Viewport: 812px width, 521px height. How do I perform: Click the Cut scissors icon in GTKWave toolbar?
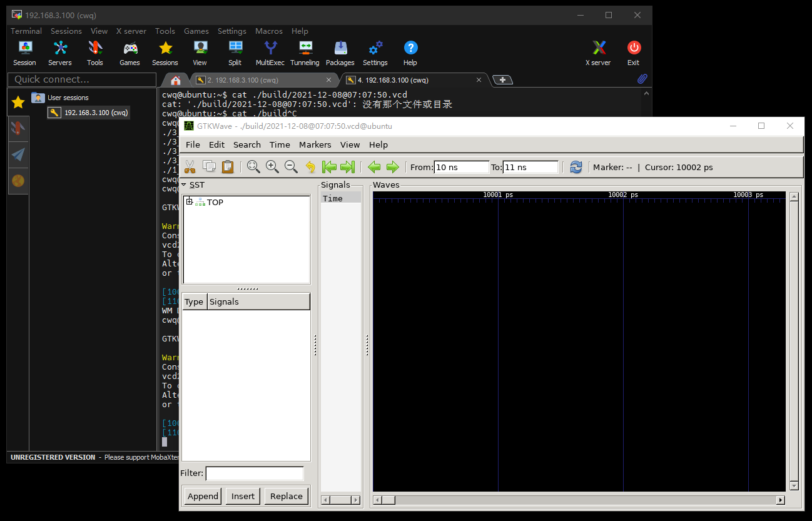[190, 166]
